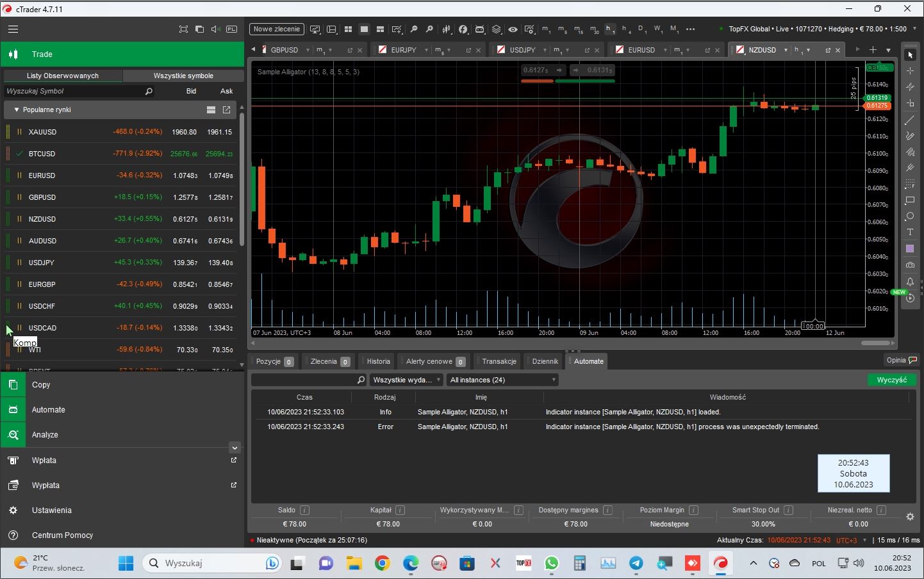Open NZDUSD tab h1 timeframe dropdown
Viewport: 924px width, 579px height.
point(809,50)
